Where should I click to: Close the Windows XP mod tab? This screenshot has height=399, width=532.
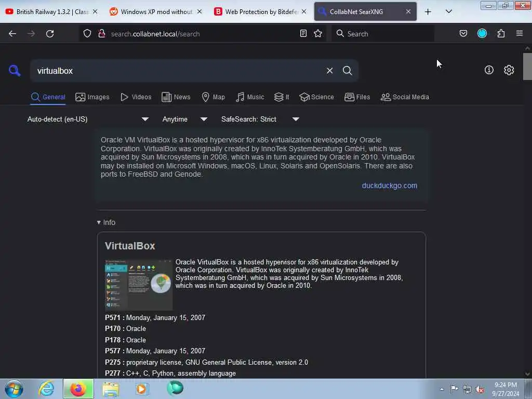(x=199, y=11)
